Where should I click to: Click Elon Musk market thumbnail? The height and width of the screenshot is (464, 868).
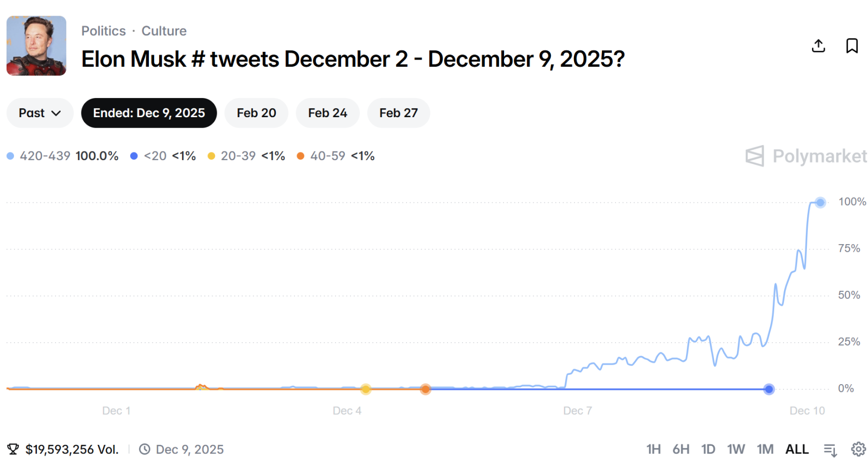click(36, 46)
